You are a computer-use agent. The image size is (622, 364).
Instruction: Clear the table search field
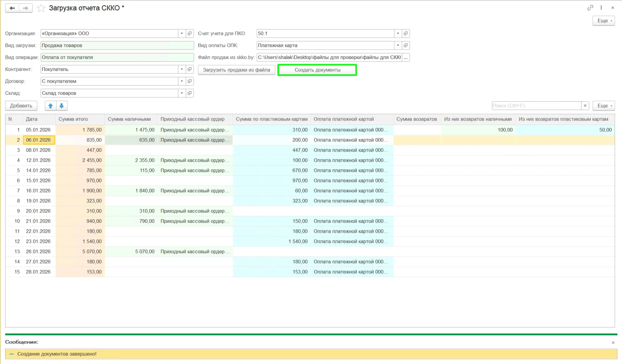point(585,106)
